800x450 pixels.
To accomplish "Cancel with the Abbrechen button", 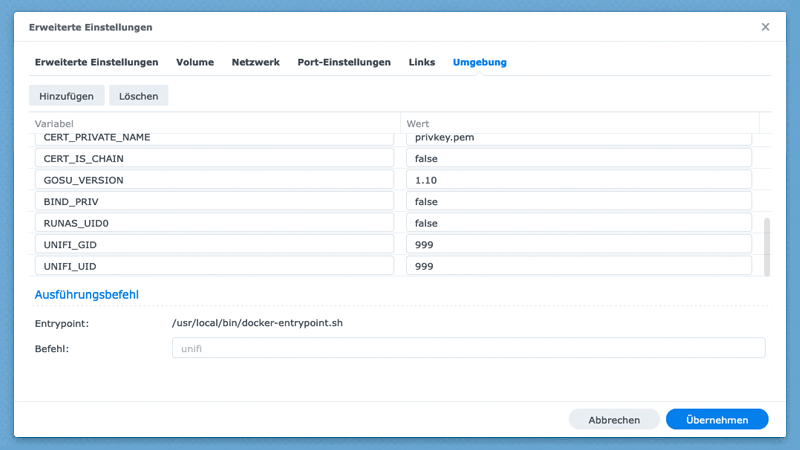I will click(x=614, y=420).
